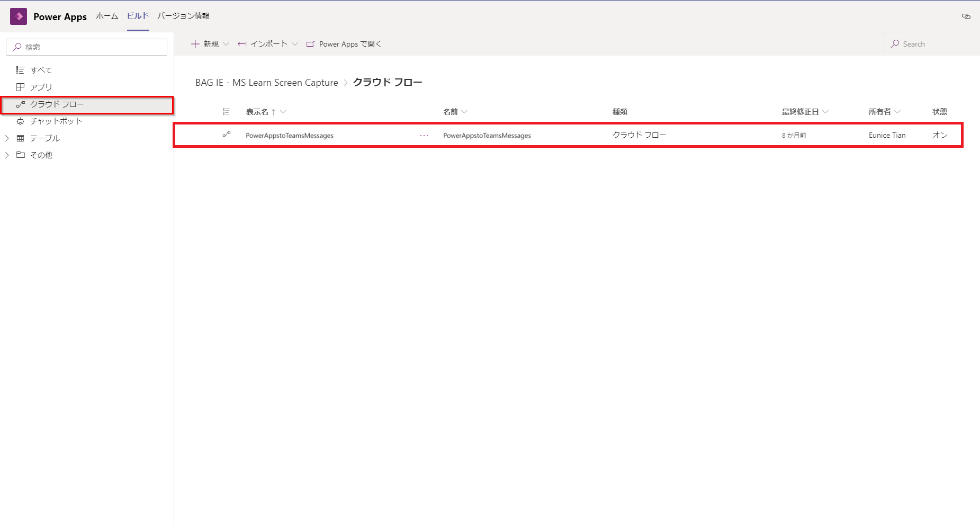Click the Power Apps logo icon
The height and width of the screenshot is (525, 980).
[19, 16]
